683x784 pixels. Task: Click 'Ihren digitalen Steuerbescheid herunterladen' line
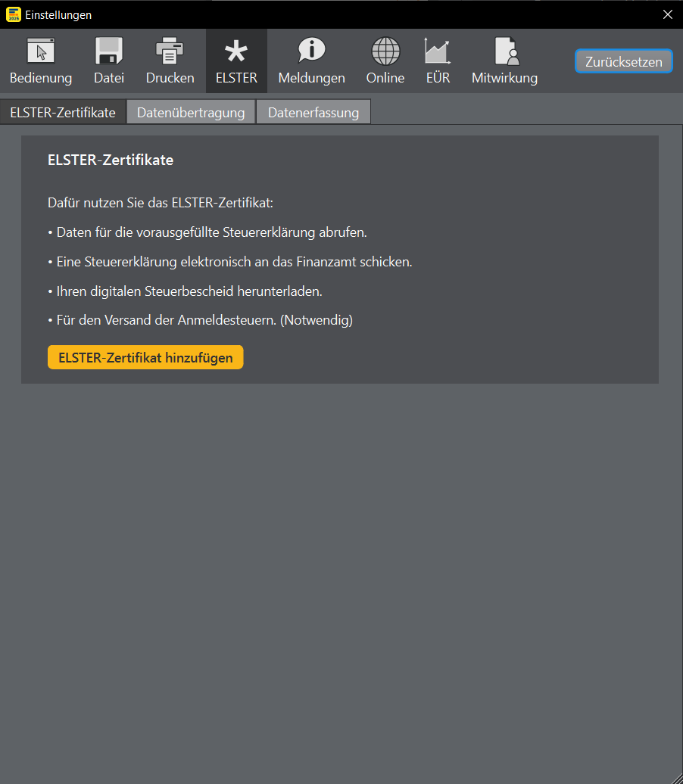pos(185,291)
